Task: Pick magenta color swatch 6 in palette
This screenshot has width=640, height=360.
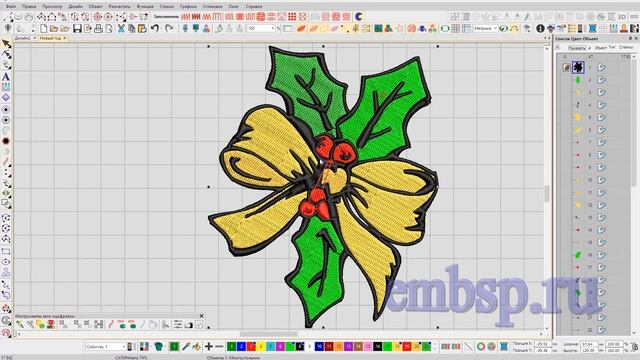Action: click(280, 347)
